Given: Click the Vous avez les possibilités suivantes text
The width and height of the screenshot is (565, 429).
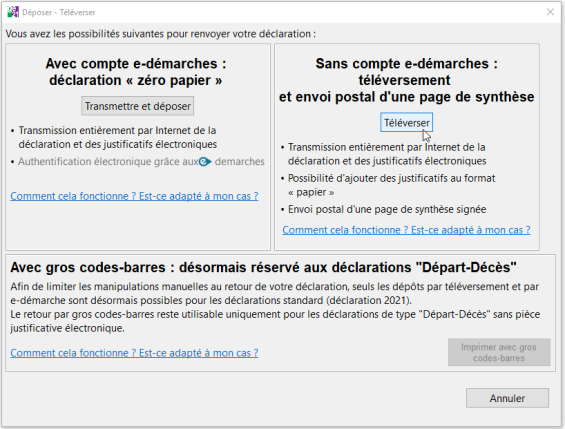Looking at the screenshot, I should tap(161, 34).
